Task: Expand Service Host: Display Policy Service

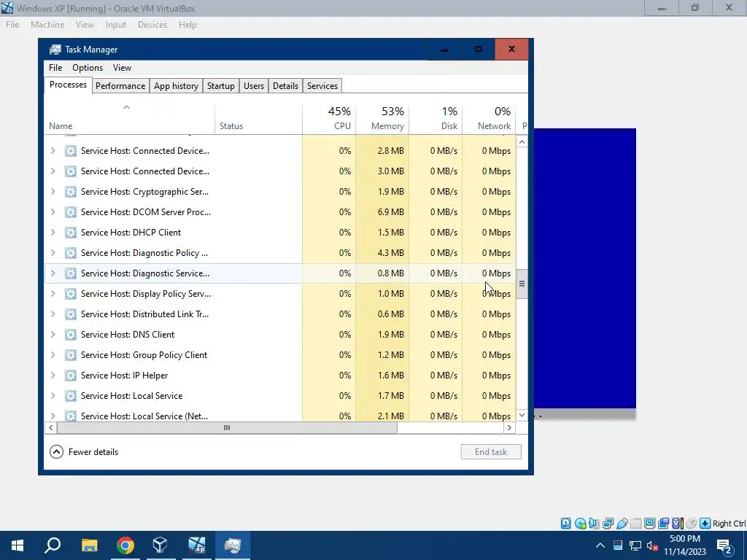Action: coord(53,293)
